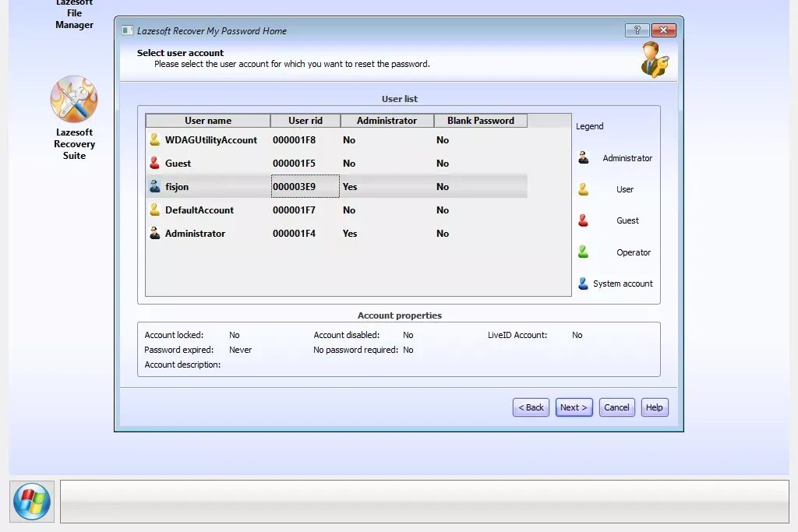
Task: Click the Administrator row's suited user icon
Action: click(x=155, y=233)
